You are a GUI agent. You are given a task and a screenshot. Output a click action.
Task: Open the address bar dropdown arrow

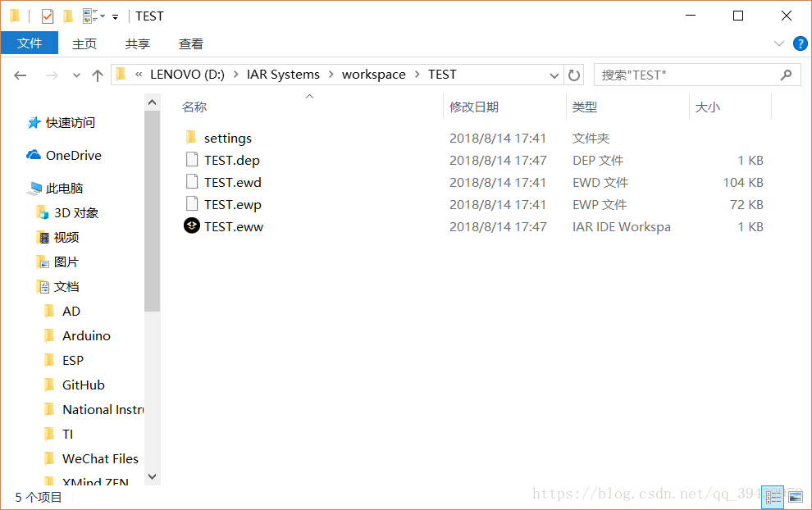555,75
